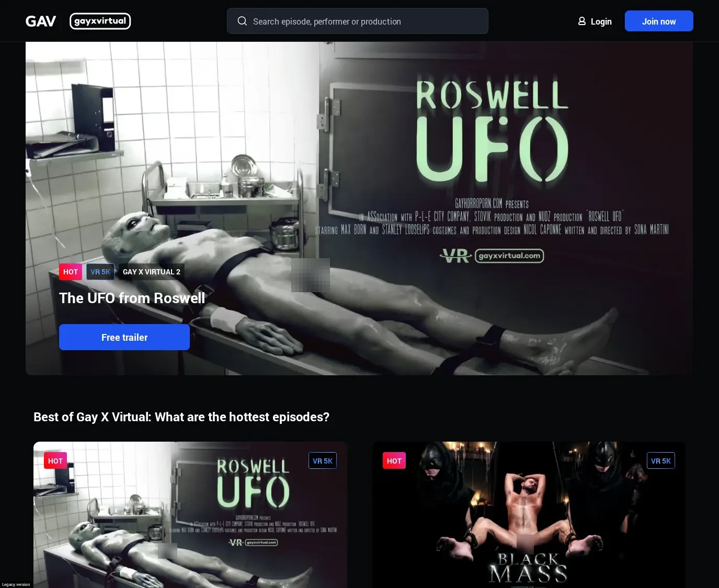Click the 'Best of Gay X Virtual' section heading
Screen dimensions: 719x588
[181, 417]
